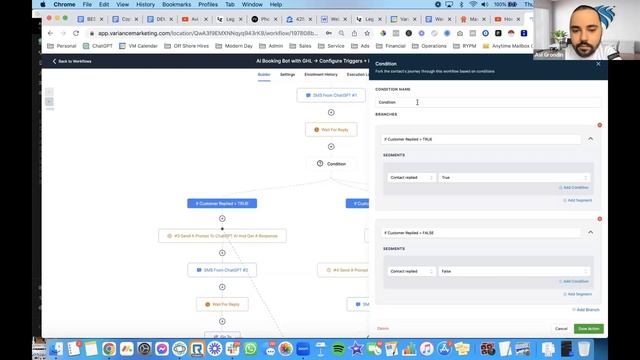The width and height of the screenshot is (640, 360).
Task: Open the True value dropdown
Action: [x=514, y=178]
